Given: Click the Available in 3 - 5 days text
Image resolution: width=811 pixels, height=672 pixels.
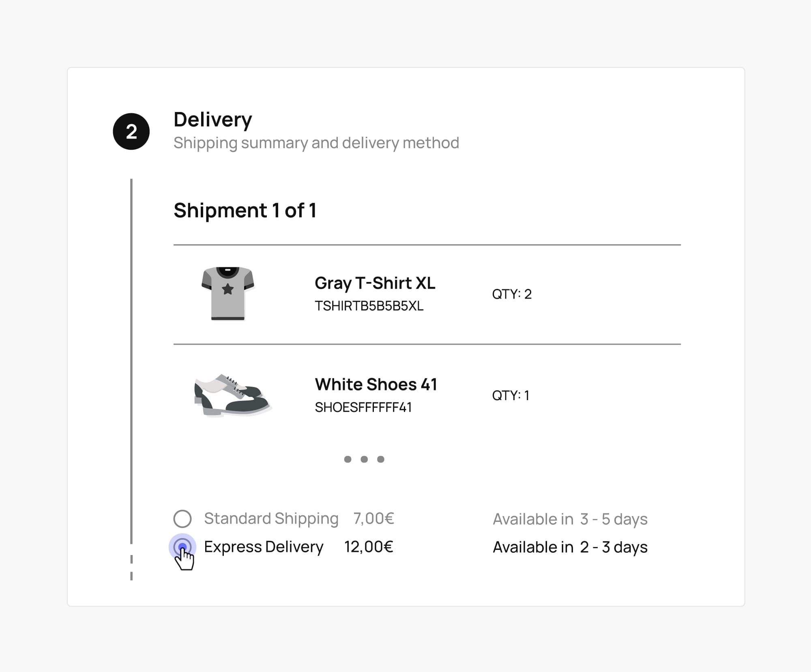Looking at the screenshot, I should [570, 519].
